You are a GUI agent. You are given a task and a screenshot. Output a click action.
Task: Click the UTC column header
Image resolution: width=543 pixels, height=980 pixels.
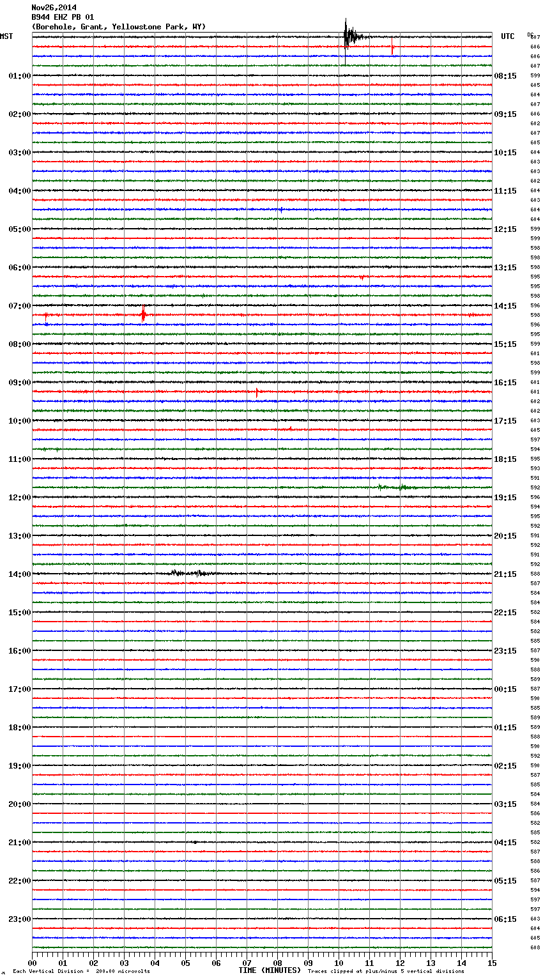(x=508, y=36)
